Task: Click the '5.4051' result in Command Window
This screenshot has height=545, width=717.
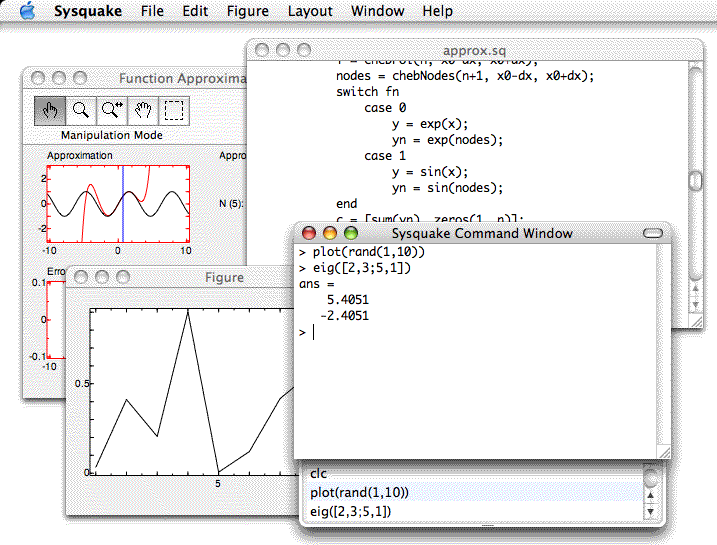Action: (348, 300)
